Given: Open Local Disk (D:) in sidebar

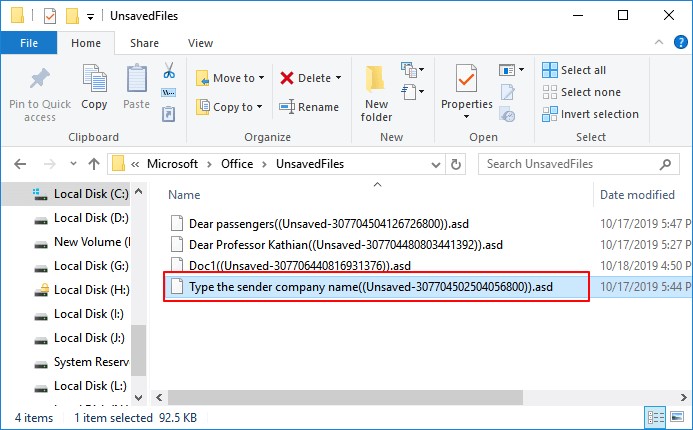Looking at the screenshot, I should [x=81, y=218].
